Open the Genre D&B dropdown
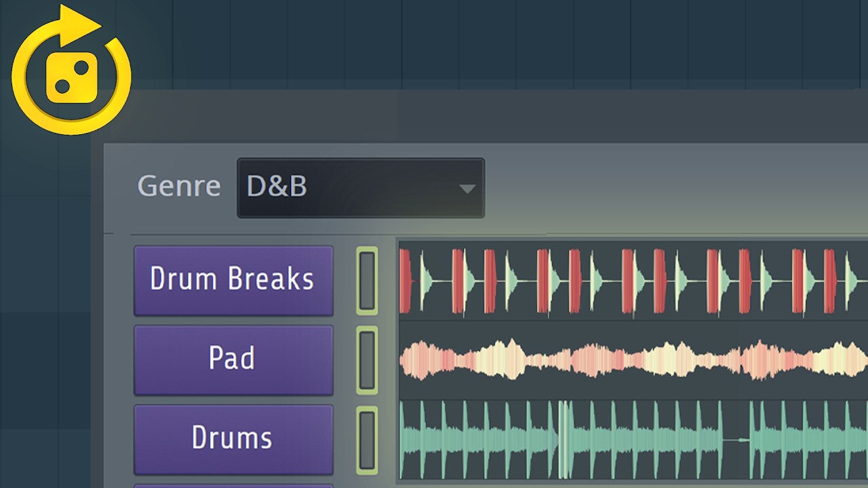Image resolution: width=868 pixels, height=488 pixels. click(361, 188)
